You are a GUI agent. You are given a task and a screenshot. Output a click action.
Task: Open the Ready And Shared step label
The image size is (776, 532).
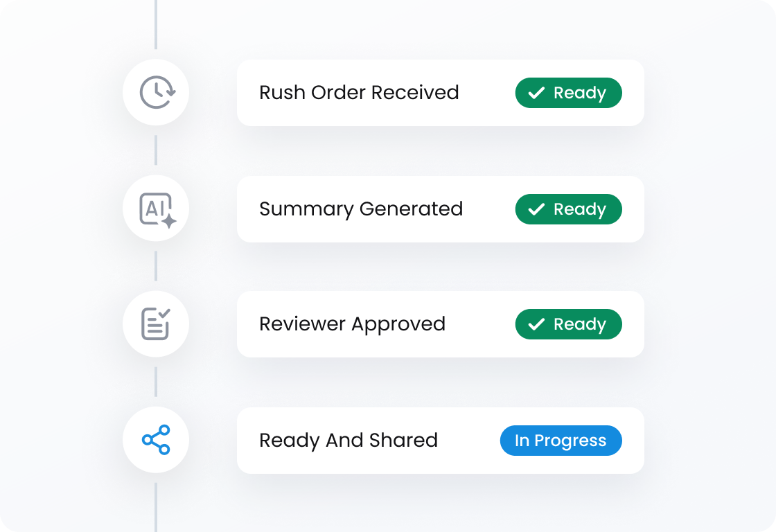coord(349,441)
